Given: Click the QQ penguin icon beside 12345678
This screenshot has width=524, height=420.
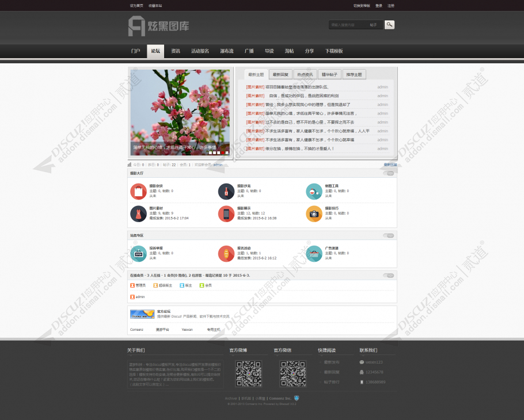Looking at the screenshot, I should coord(362,372).
